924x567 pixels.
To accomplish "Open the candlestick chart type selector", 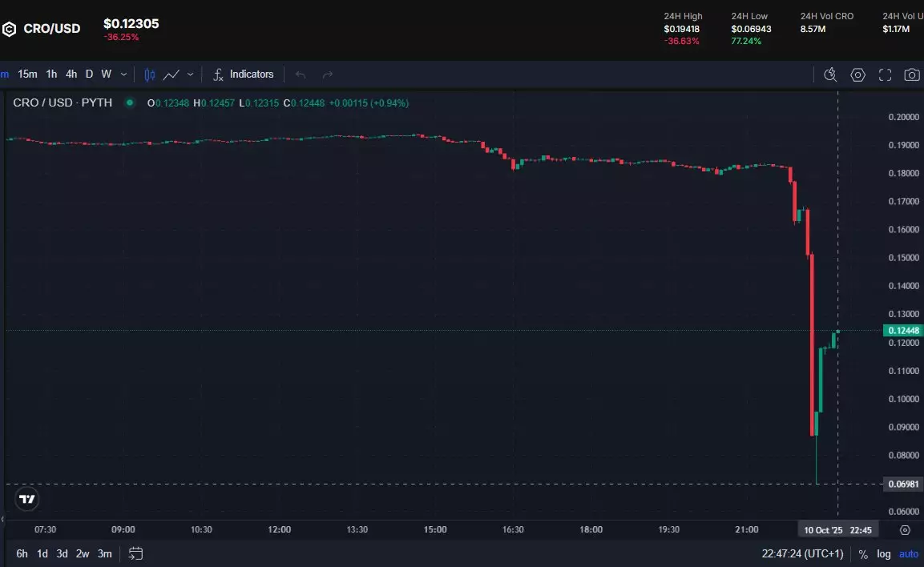I will tap(149, 74).
